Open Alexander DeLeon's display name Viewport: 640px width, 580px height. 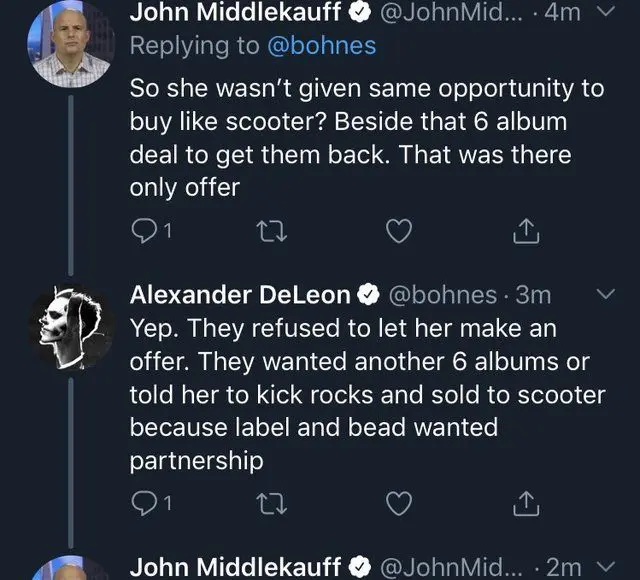click(x=240, y=295)
